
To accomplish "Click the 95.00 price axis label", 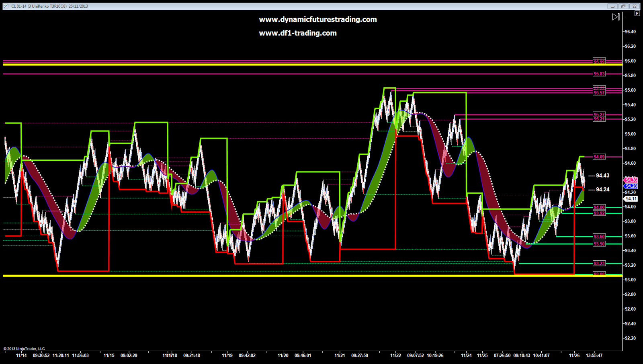I will [x=630, y=134].
